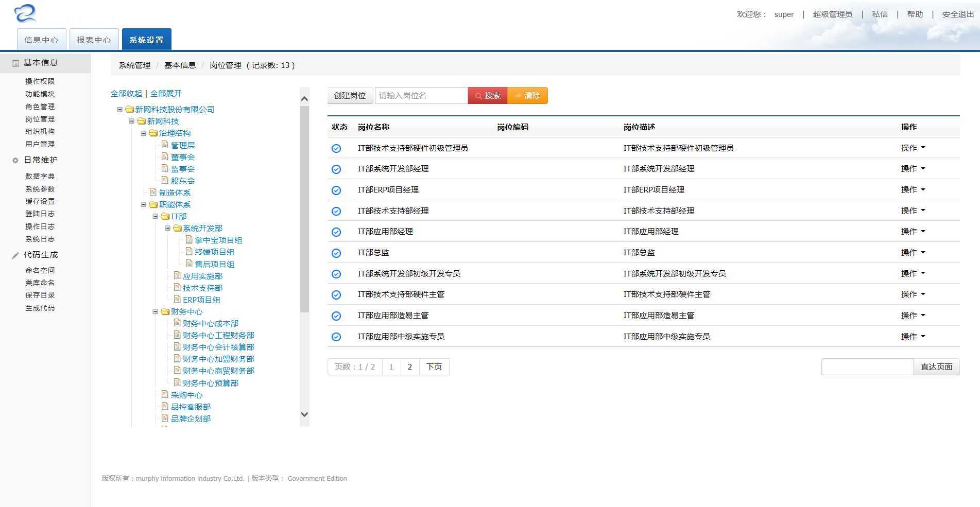Select the 系统设置 tab

pos(146,40)
